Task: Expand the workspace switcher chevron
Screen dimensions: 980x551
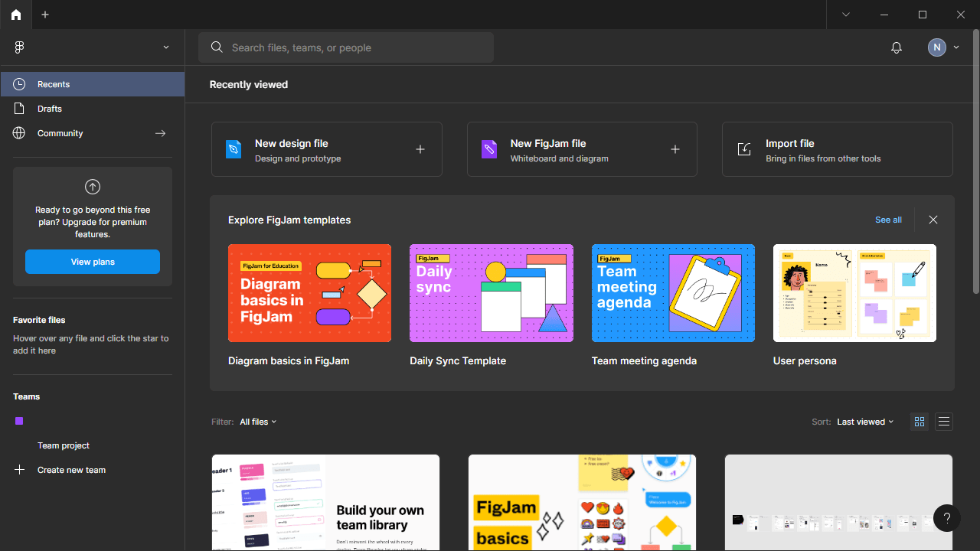Action: (166, 47)
